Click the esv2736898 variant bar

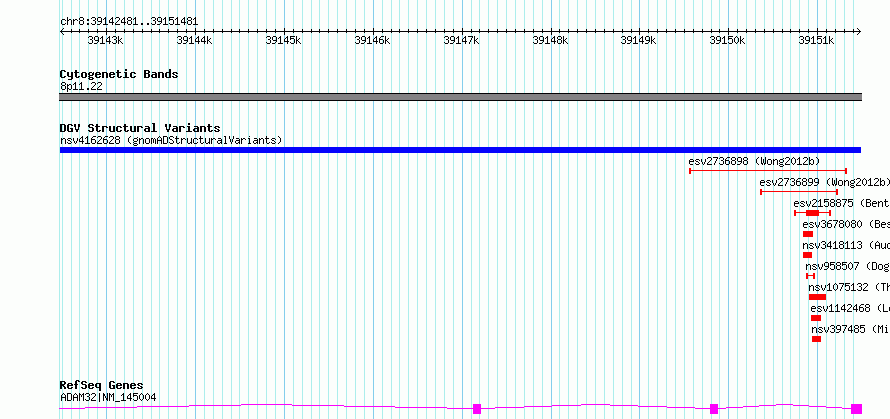768,171
